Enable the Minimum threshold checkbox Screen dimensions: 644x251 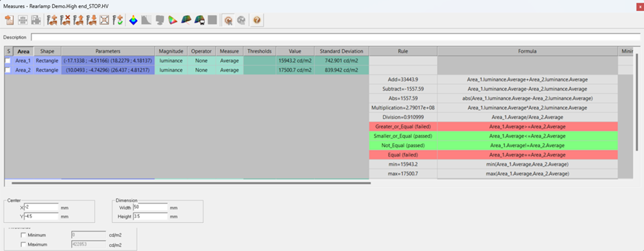23,235
